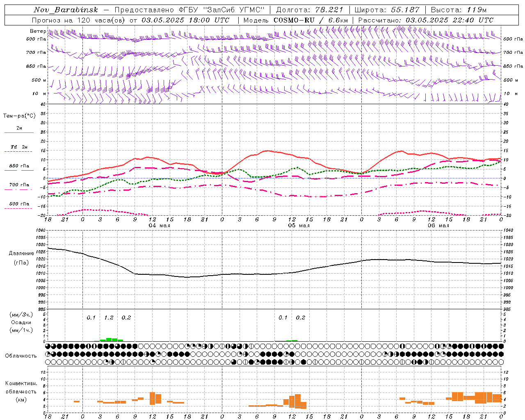Click the (мм/3ч.) unit label
This screenshot has width=525, height=420.
[21, 315]
